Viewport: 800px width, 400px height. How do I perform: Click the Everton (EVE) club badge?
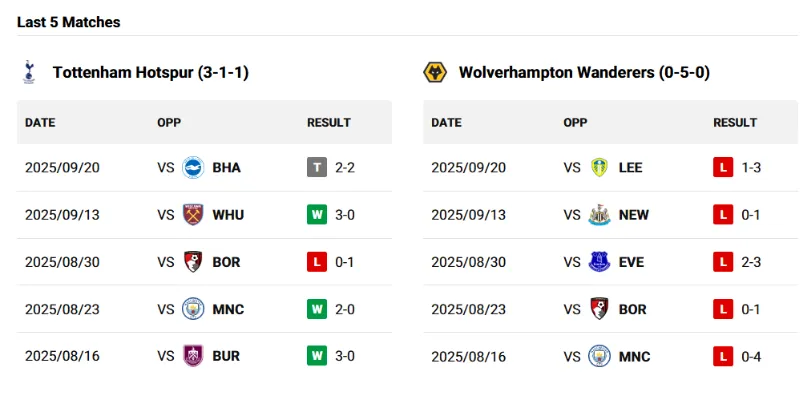(x=600, y=262)
